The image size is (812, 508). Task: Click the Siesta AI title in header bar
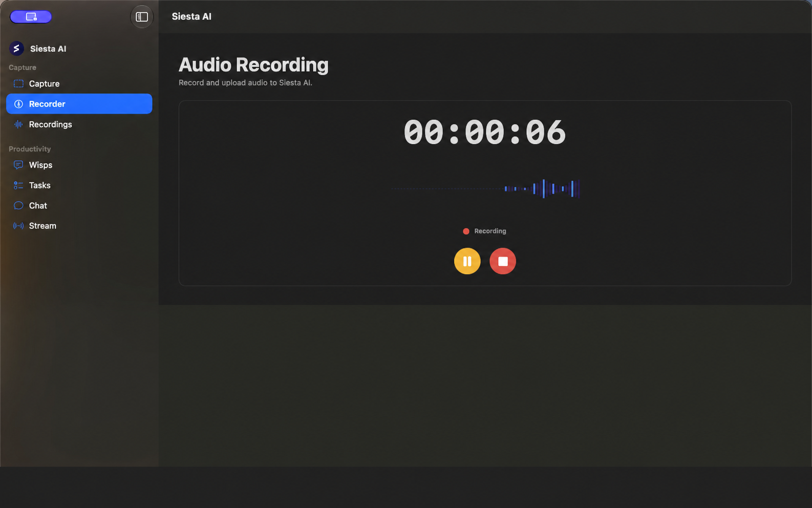191,16
